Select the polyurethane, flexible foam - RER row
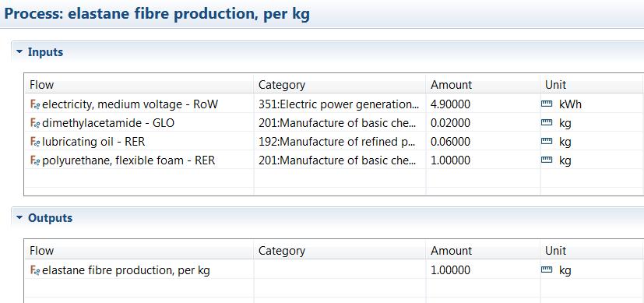Screen dimensions: 644x303 [334, 160]
